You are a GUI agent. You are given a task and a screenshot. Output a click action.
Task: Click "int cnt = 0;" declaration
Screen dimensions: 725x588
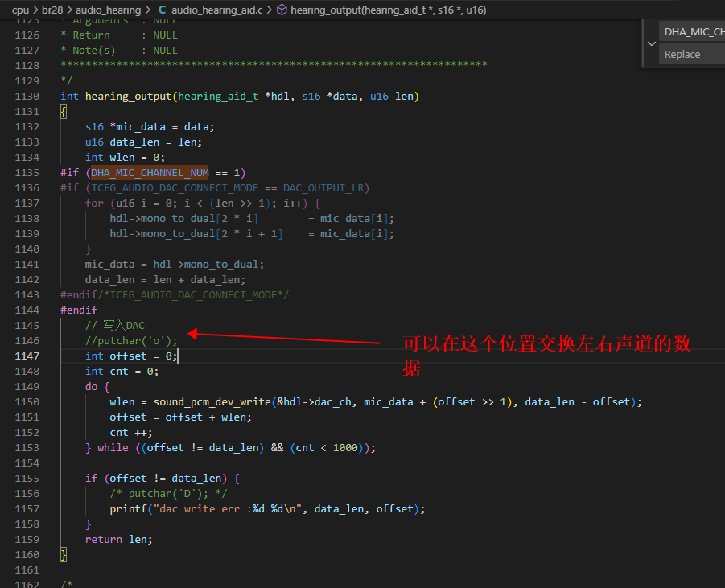[122, 371]
